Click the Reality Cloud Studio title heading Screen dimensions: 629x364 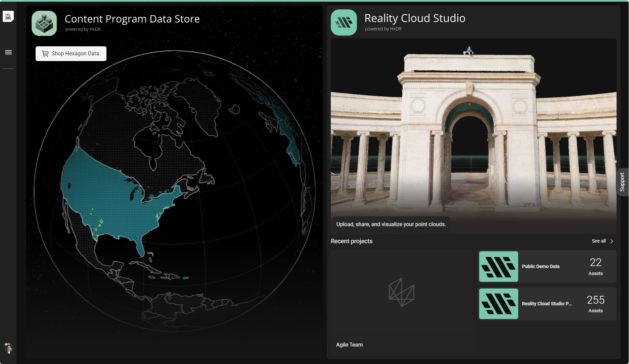(415, 18)
